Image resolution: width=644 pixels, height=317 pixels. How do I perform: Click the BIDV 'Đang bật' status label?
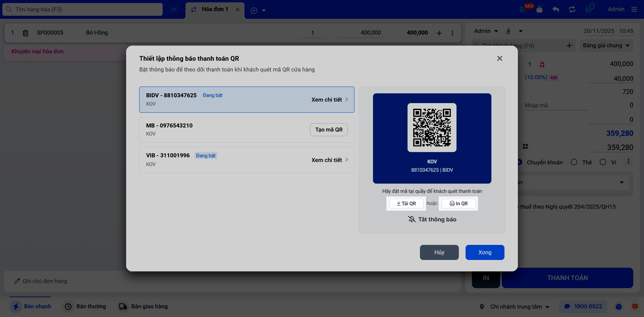[x=213, y=95]
